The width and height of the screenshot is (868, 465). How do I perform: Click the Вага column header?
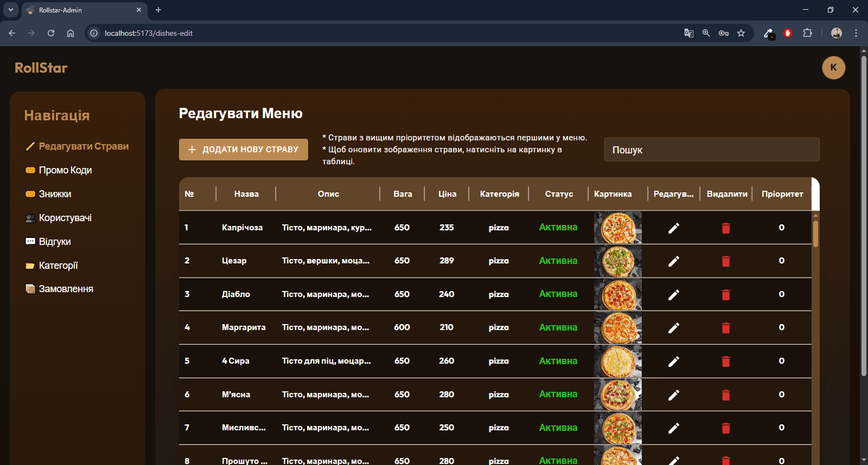coord(403,194)
